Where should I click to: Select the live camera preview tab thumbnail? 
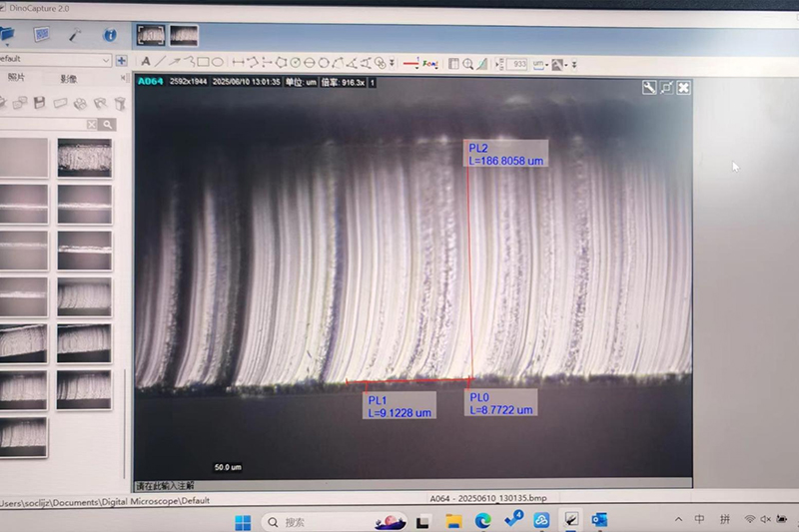(151, 35)
